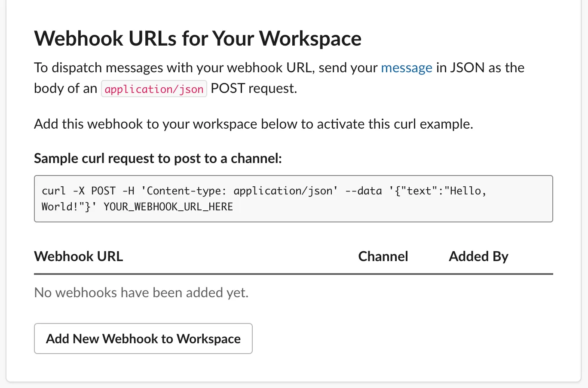Screen dimensions: 588x388
Task: Click the "No webhooks have been added yet" text
Action: 141,293
